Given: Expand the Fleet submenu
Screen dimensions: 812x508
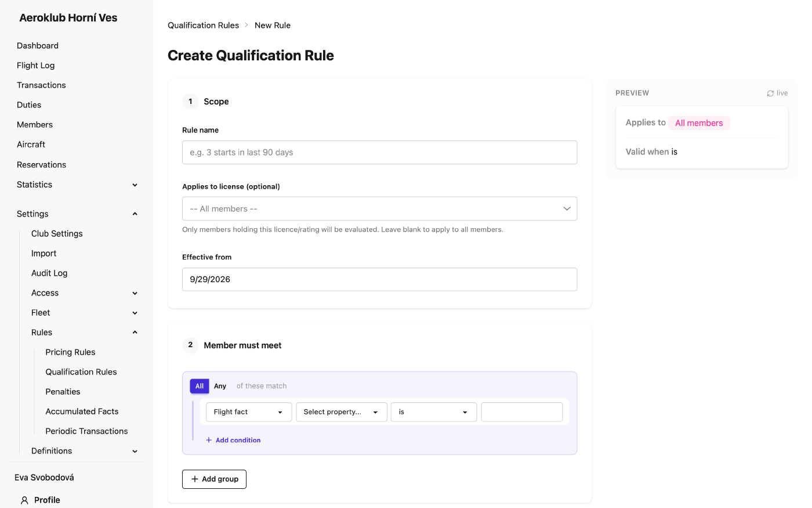Looking at the screenshot, I should click(84, 313).
